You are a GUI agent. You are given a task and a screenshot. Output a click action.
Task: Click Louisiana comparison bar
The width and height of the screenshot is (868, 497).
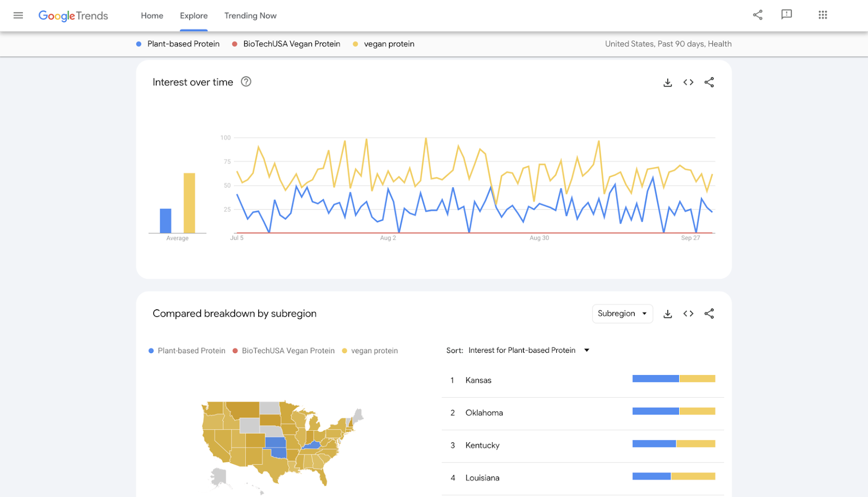(x=674, y=476)
